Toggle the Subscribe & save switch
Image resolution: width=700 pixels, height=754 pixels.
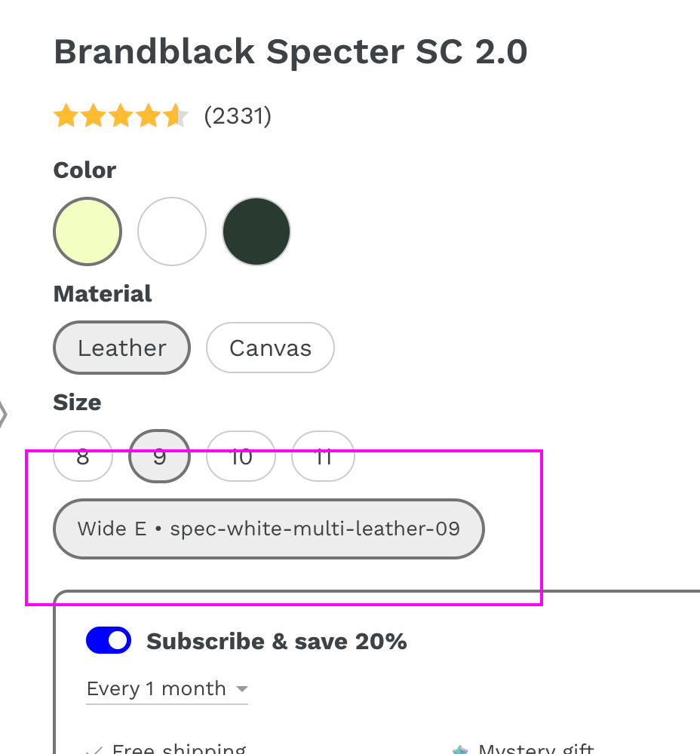click(x=109, y=641)
